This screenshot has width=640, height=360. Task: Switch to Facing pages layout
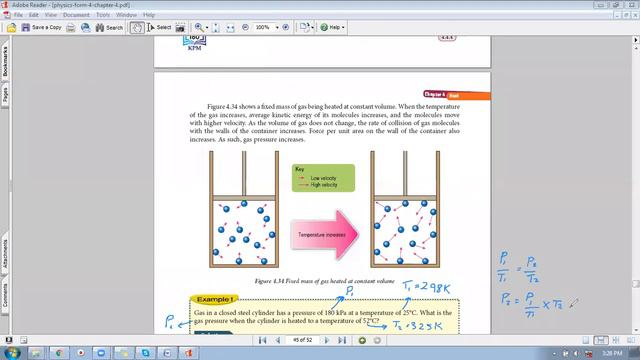coord(630,340)
